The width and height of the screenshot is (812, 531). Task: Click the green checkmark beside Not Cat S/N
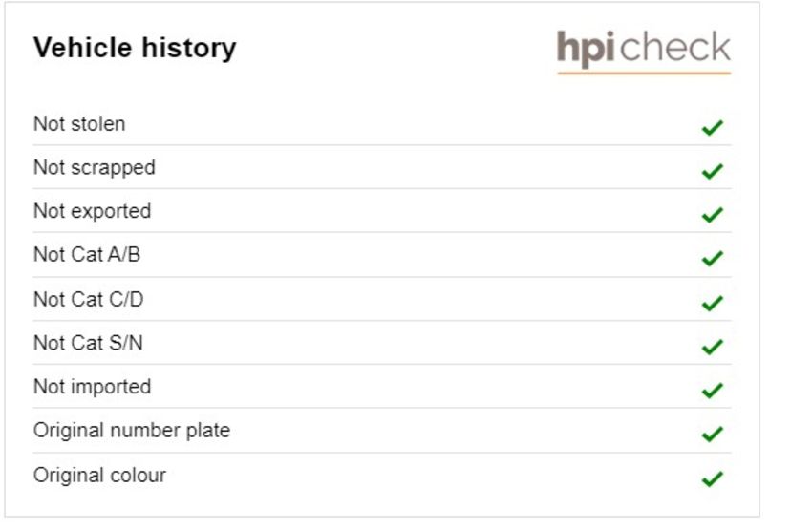coord(712,347)
